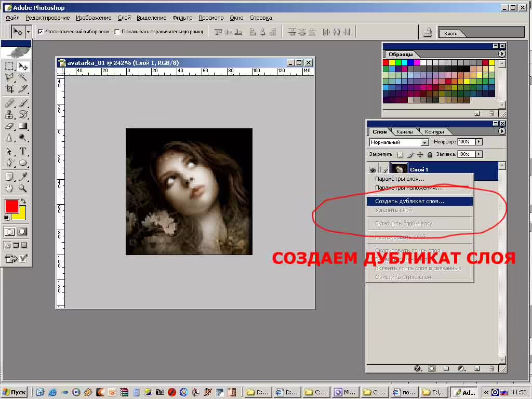Reset default foreground and background colors
Viewport: 532px width, 399px height.
click(6, 218)
